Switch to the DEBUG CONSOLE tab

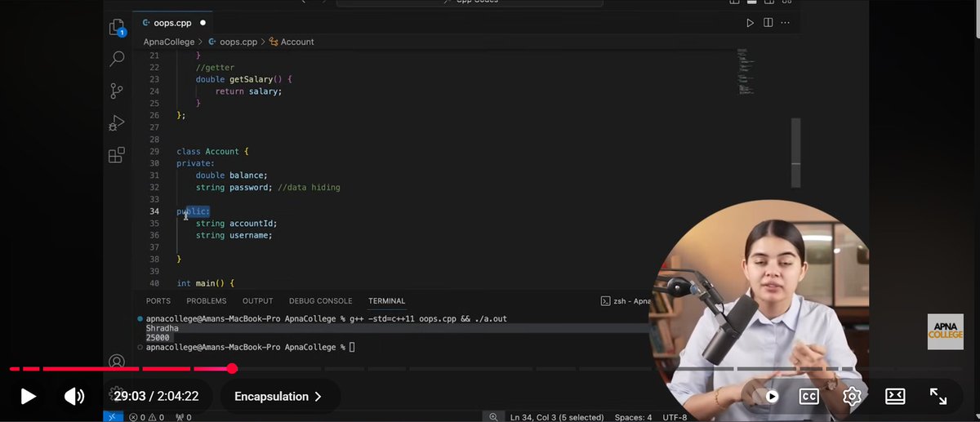(x=321, y=301)
